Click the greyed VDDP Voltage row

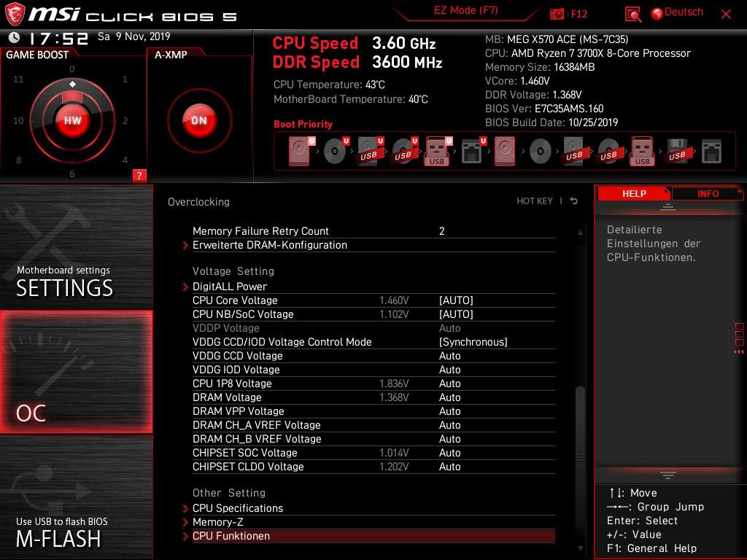373,328
